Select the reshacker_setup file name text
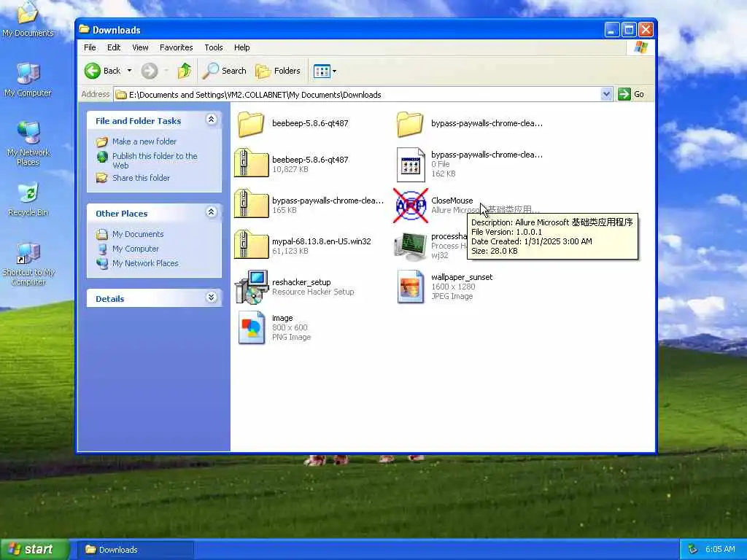This screenshot has height=560, width=747. tap(301, 282)
